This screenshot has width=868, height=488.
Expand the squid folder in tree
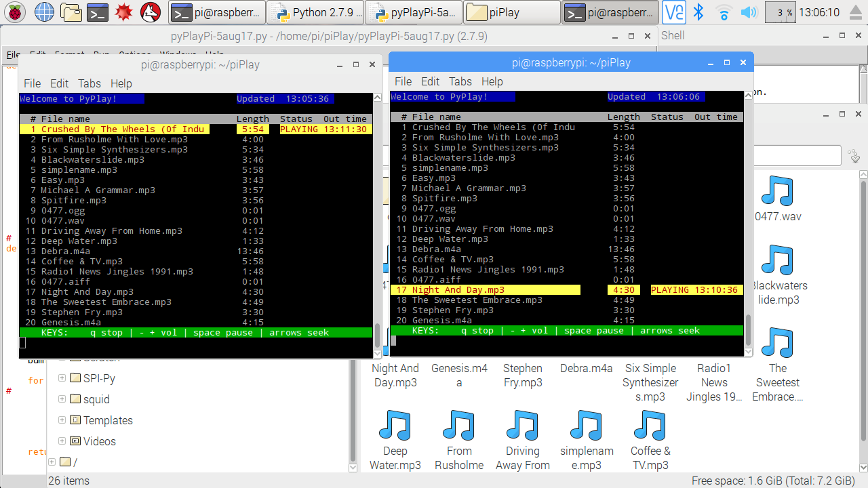(x=62, y=399)
